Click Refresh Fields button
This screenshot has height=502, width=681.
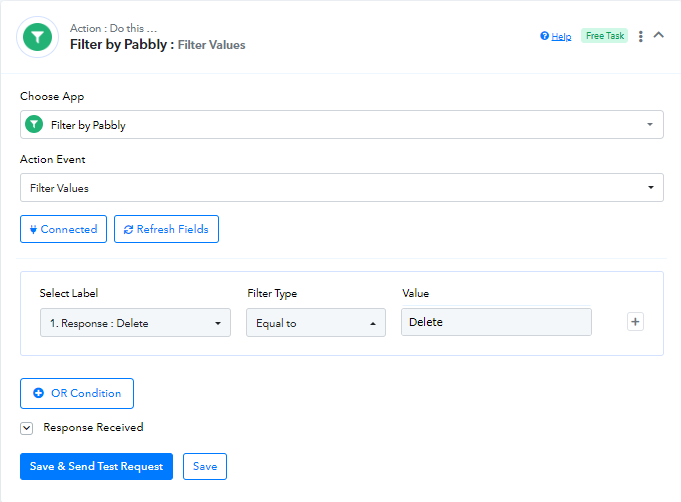[166, 229]
